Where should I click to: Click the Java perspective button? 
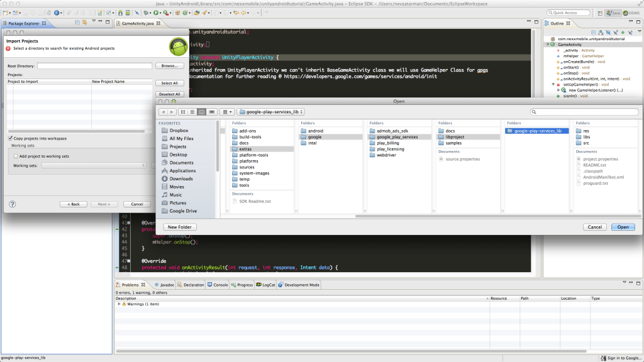click(x=613, y=13)
